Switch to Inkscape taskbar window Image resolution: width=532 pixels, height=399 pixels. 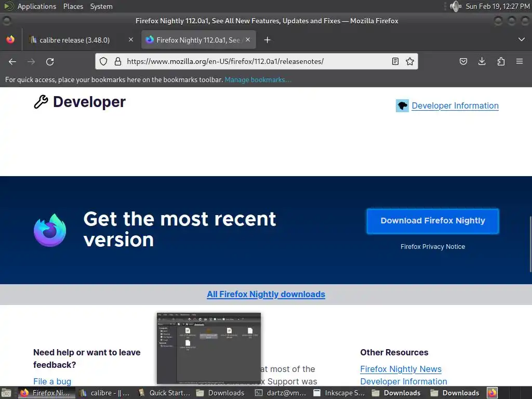coord(339,393)
